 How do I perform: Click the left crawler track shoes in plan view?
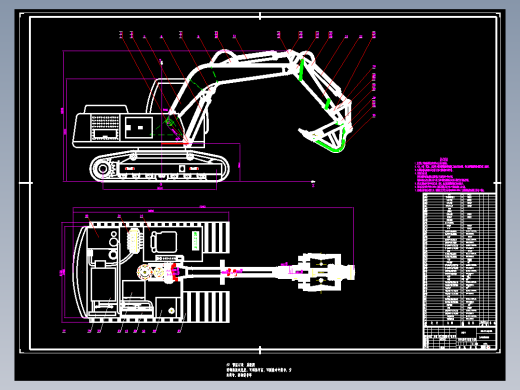[215, 237]
